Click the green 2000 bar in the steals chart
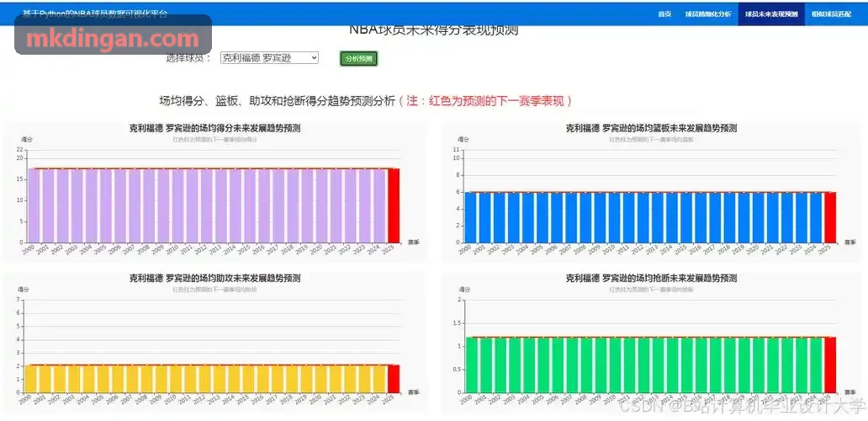 click(x=472, y=365)
